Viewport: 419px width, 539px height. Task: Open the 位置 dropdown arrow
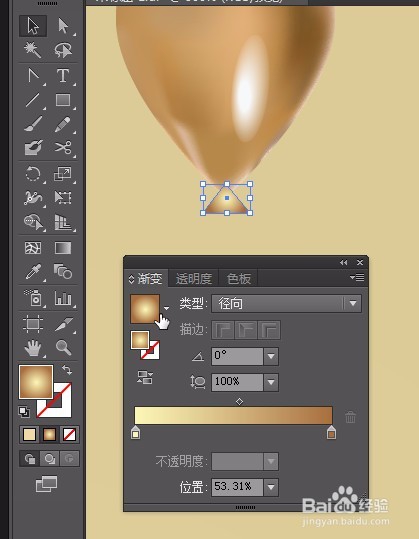pos(271,487)
